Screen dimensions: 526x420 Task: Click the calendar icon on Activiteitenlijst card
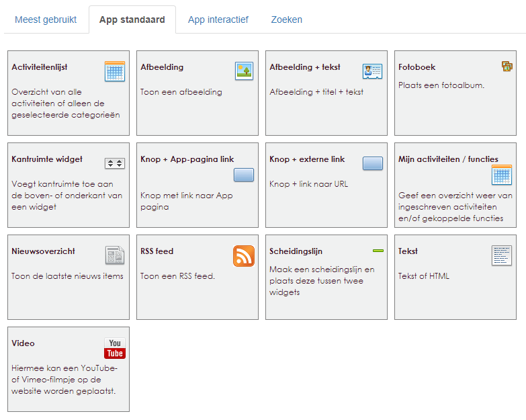pos(115,71)
